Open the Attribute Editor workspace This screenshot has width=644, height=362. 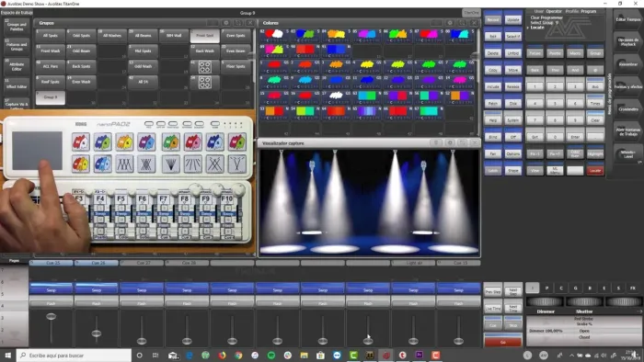(17, 66)
